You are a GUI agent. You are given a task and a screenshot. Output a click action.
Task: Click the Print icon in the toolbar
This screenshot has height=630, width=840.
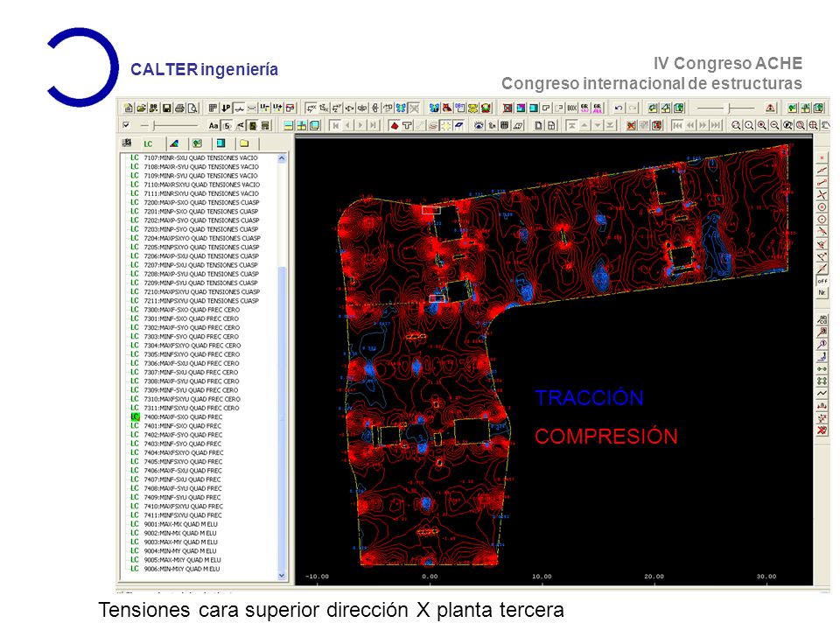pos(179,108)
